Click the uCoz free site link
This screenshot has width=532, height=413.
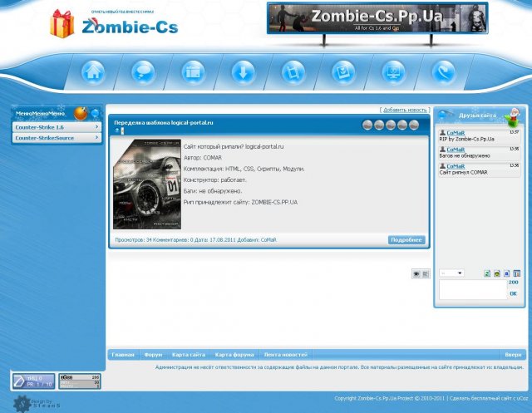point(489,398)
